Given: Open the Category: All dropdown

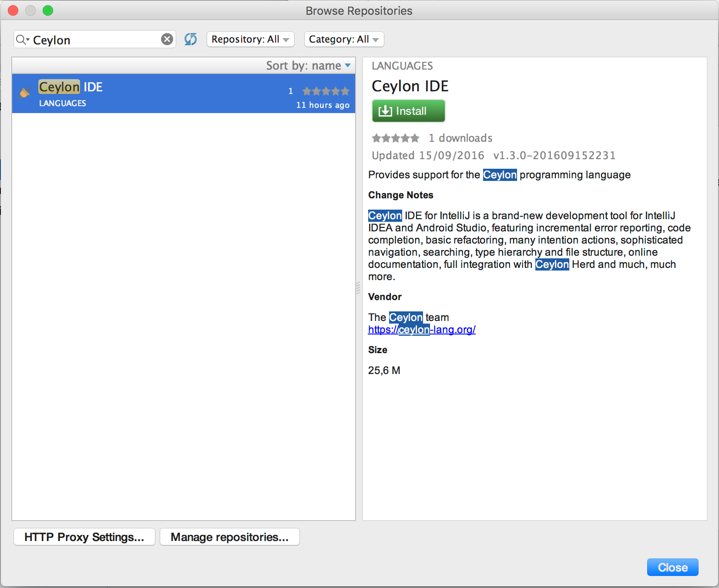Looking at the screenshot, I should click(x=344, y=39).
